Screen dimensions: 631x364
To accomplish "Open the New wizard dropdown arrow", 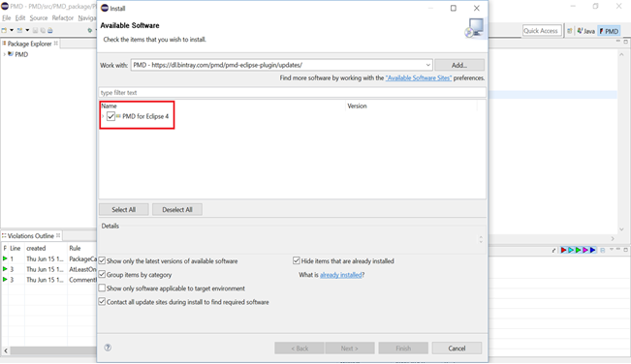I will point(12,30).
